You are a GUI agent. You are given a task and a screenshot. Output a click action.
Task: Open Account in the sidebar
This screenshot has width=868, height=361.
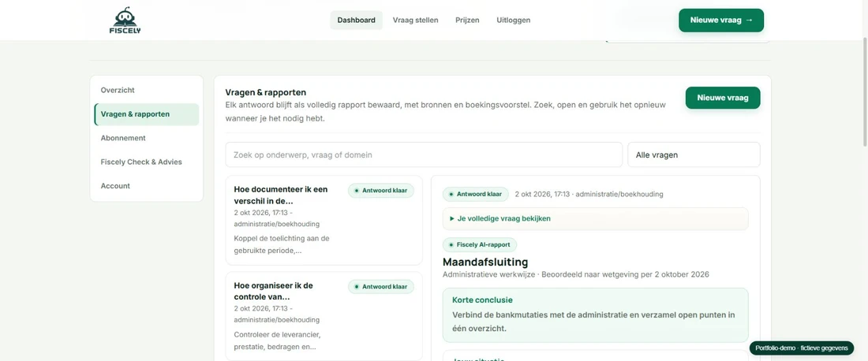147,186
